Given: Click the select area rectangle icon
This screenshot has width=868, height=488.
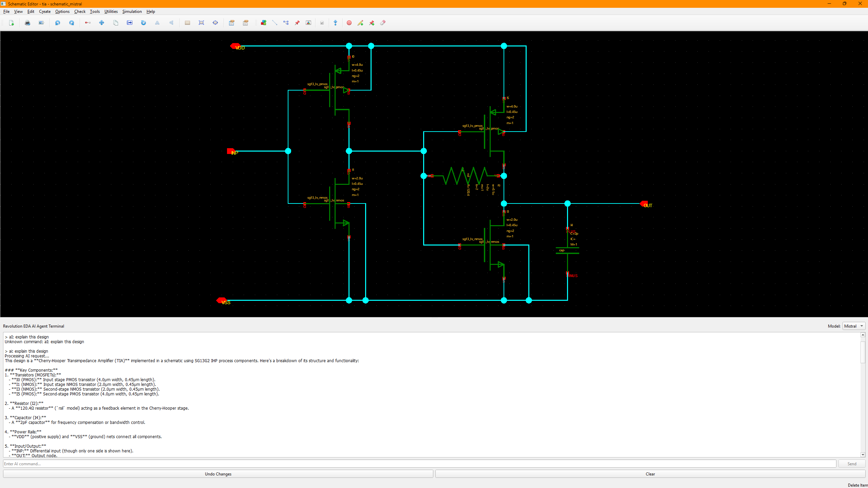Looking at the screenshot, I should (x=187, y=23).
